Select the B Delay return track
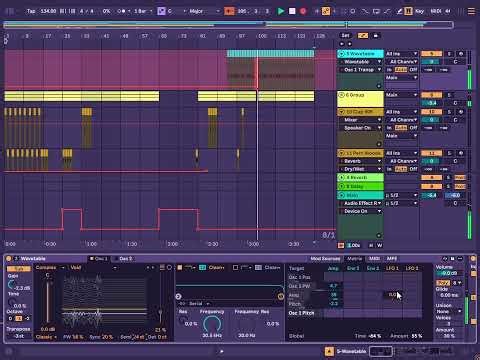This screenshot has width=480, height=360. [x=360, y=186]
